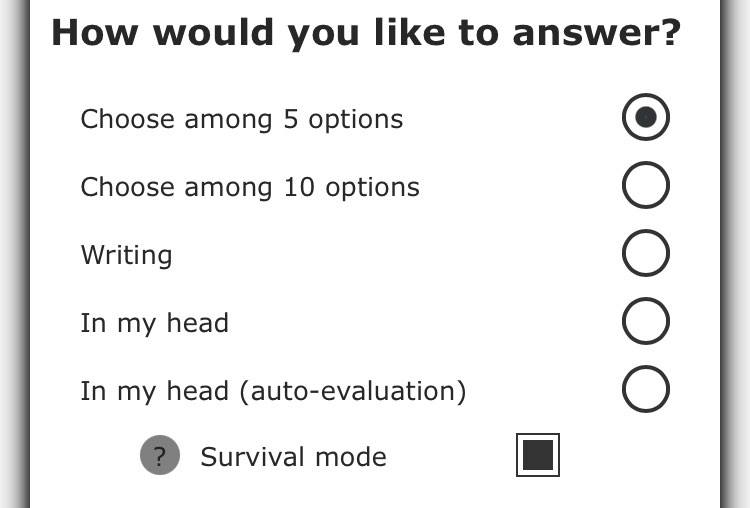Click the Writing answer mode label
Screen dimensions: 750x508
(x=126, y=255)
